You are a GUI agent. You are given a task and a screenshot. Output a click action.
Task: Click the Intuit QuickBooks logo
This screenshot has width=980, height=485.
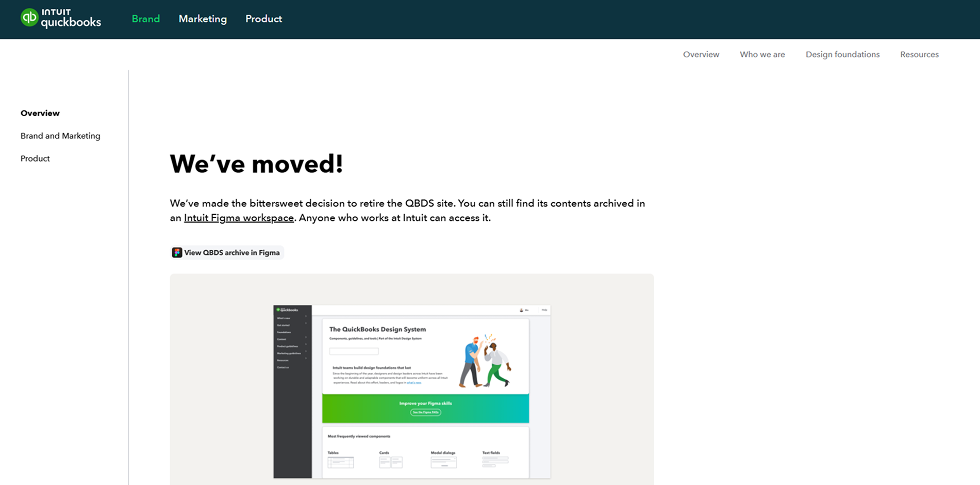61,18
